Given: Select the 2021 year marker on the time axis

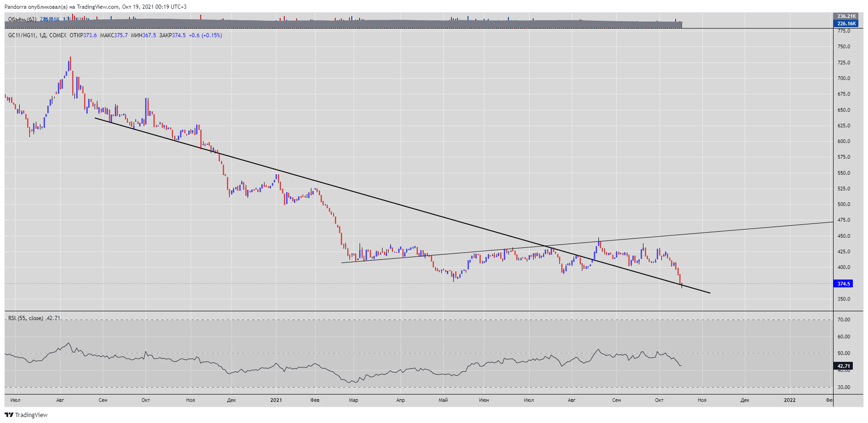Looking at the screenshot, I should (276, 400).
